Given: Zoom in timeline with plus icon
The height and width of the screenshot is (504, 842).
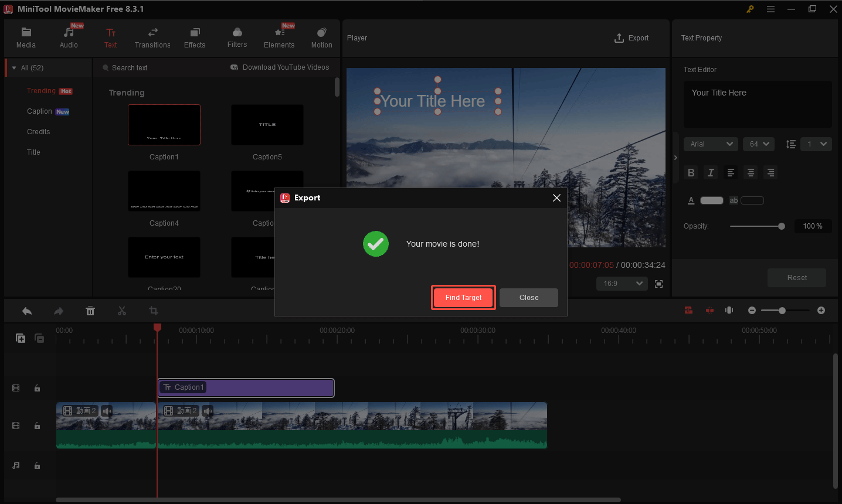Looking at the screenshot, I should 821,311.
